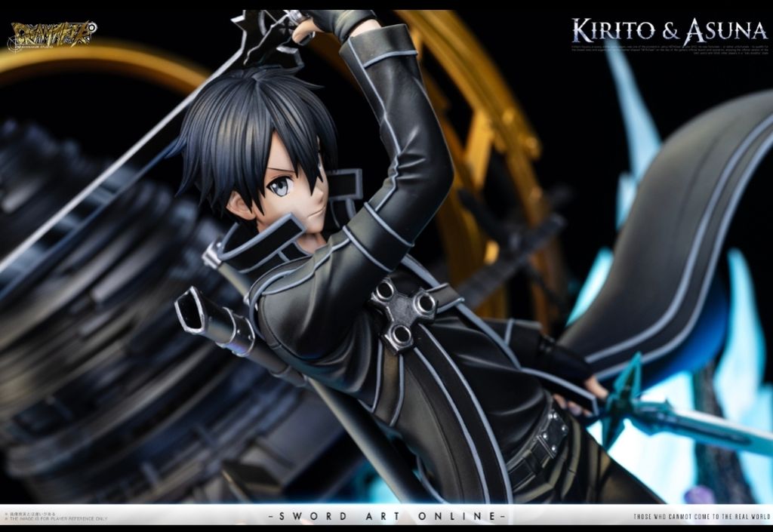Click "Those who cannot come to the real world" text
Viewport: 773px width, 532px height.
701,517
